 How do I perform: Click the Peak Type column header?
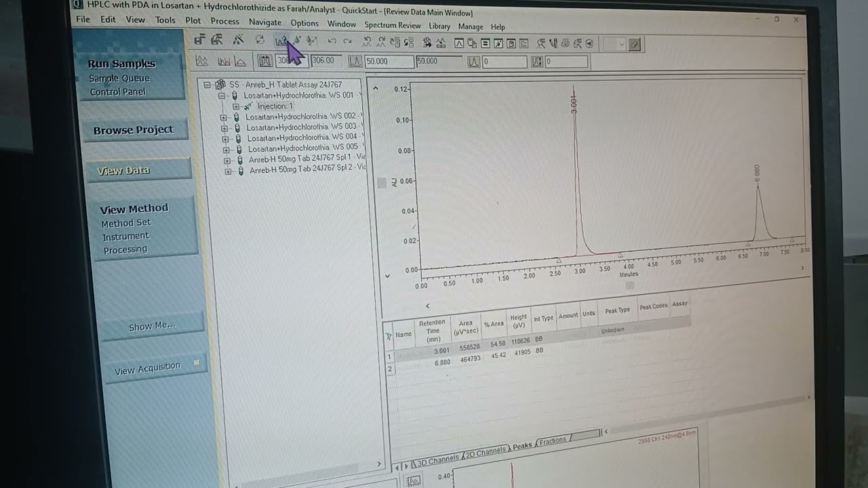pyautogui.click(x=617, y=310)
